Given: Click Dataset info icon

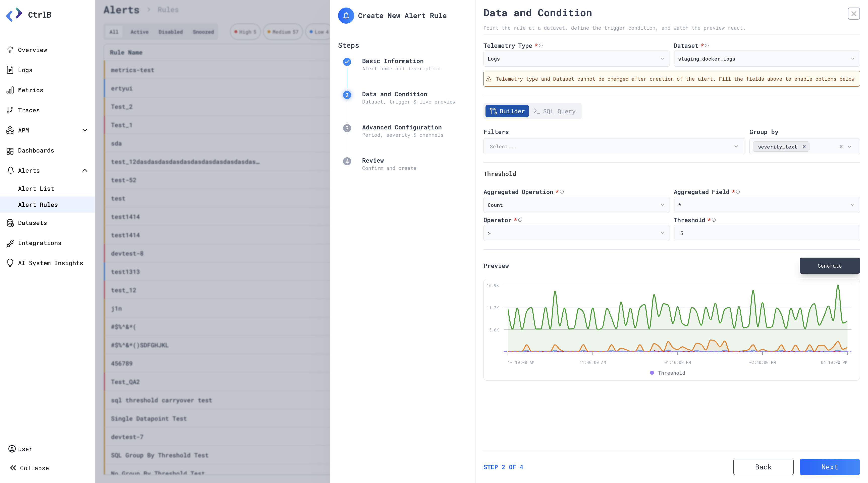Looking at the screenshot, I should (x=707, y=45).
